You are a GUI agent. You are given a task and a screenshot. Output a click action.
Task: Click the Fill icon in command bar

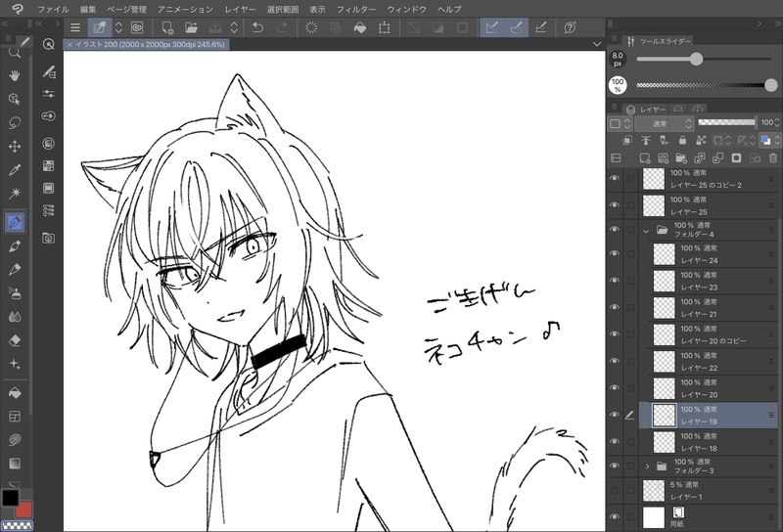point(359,27)
